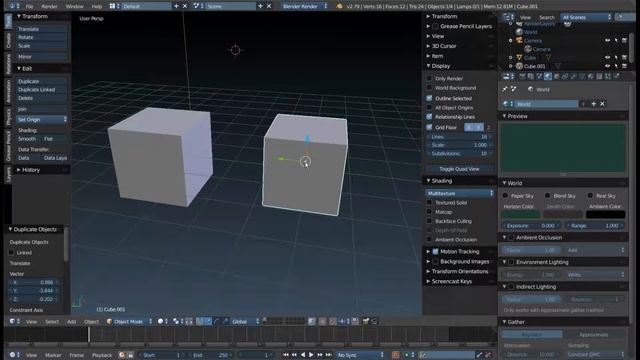Open the Texture properties tab icon

click(599, 77)
